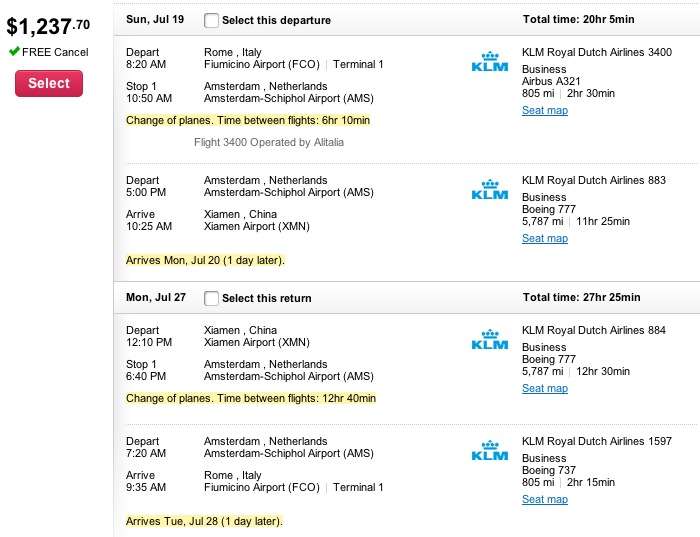
Task: Click the KLM logo for flight 3400
Action: tap(490, 62)
